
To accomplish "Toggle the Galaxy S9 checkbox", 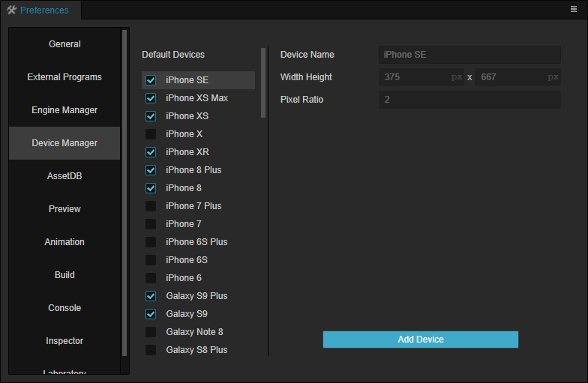I will coord(151,314).
